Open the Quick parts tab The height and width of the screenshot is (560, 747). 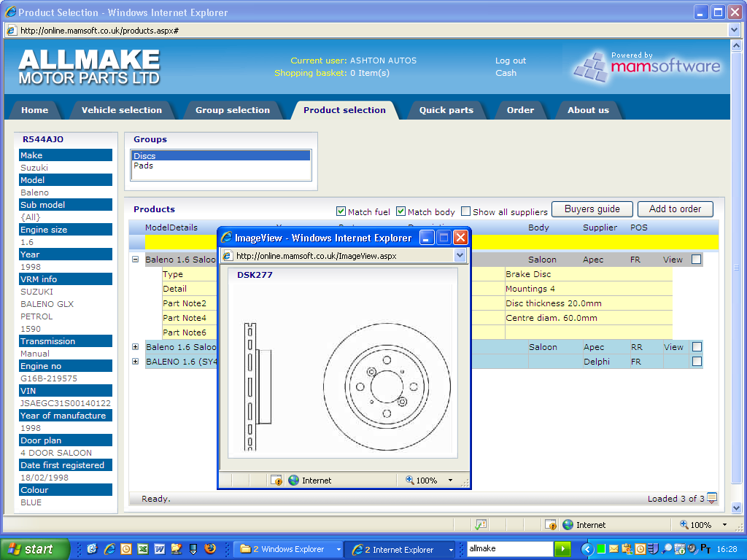tap(446, 110)
